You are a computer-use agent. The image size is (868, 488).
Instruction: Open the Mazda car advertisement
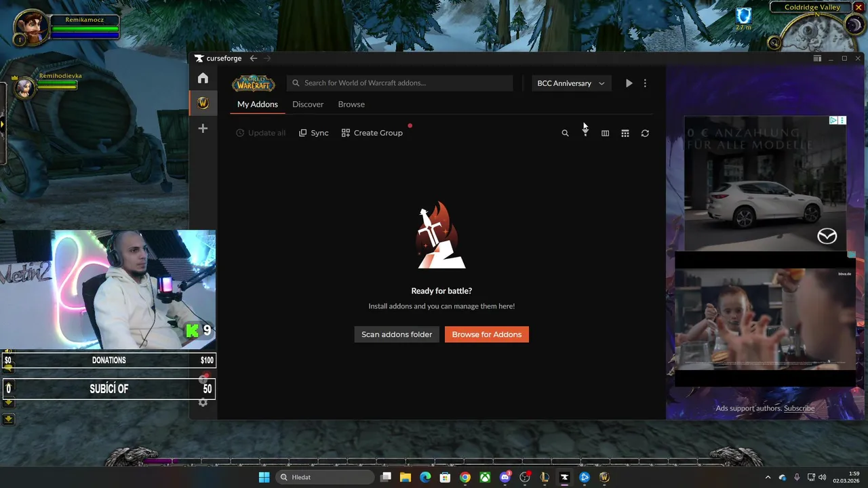point(765,183)
